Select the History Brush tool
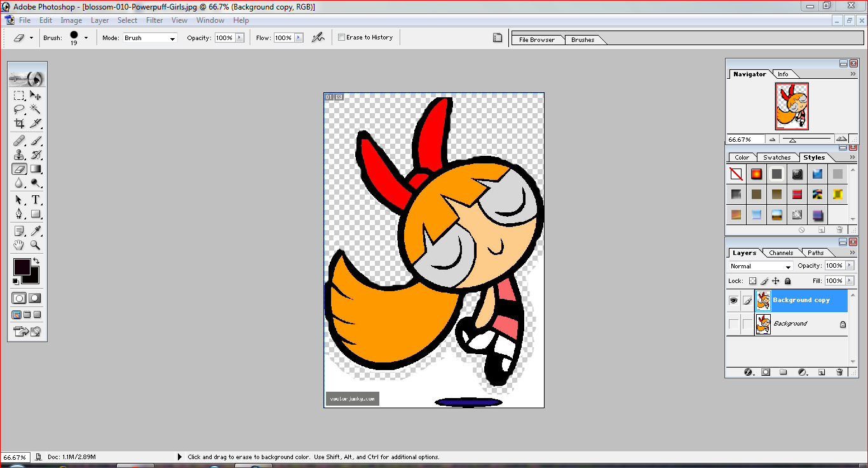The height and width of the screenshot is (468, 868). [x=36, y=155]
